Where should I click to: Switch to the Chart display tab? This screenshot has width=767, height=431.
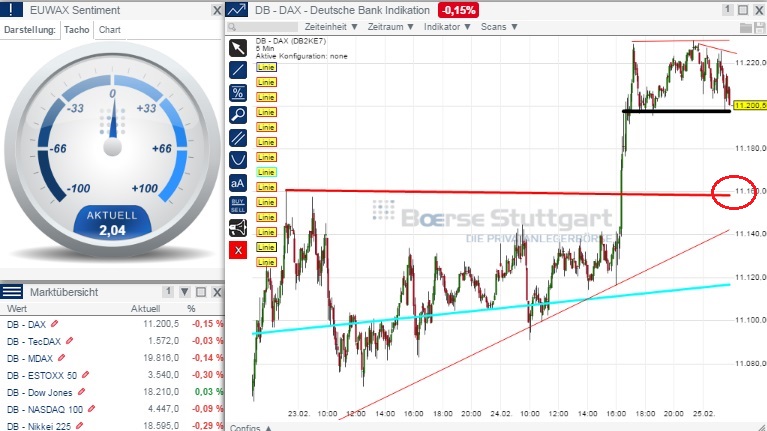click(x=110, y=30)
